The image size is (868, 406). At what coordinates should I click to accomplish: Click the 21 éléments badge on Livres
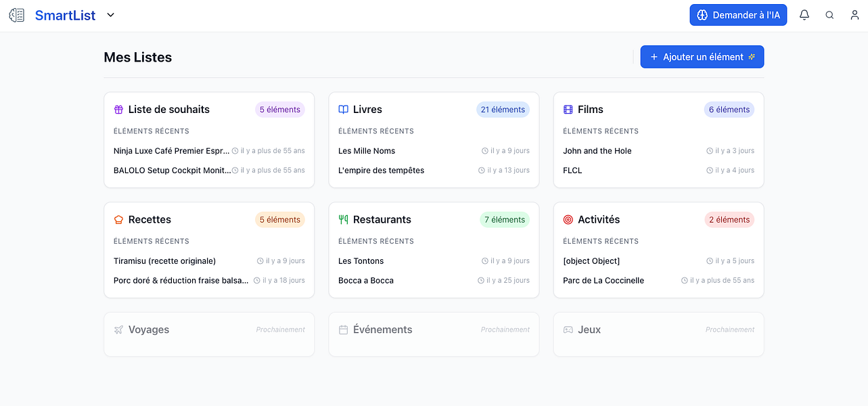(x=503, y=109)
